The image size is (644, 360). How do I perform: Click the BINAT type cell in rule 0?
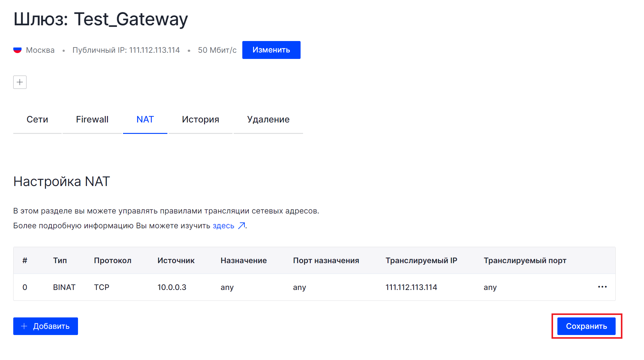coord(64,287)
